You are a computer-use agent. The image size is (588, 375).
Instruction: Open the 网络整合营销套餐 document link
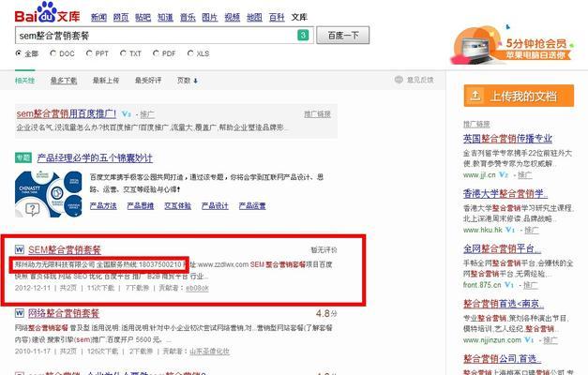click(x=64, y=313)
